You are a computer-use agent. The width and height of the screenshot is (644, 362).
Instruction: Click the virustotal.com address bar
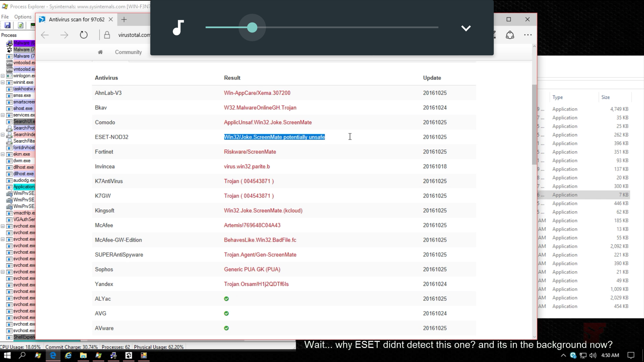click(x=134, y=35)
